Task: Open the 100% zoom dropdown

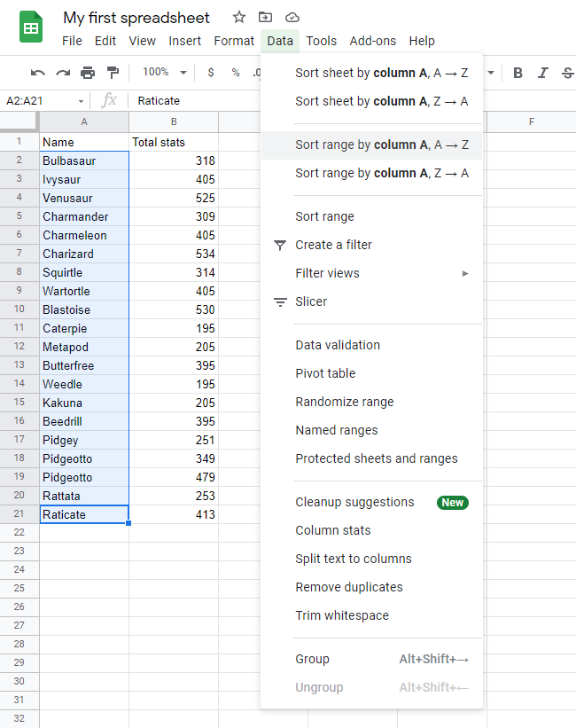Action: [x=165, y=73]
